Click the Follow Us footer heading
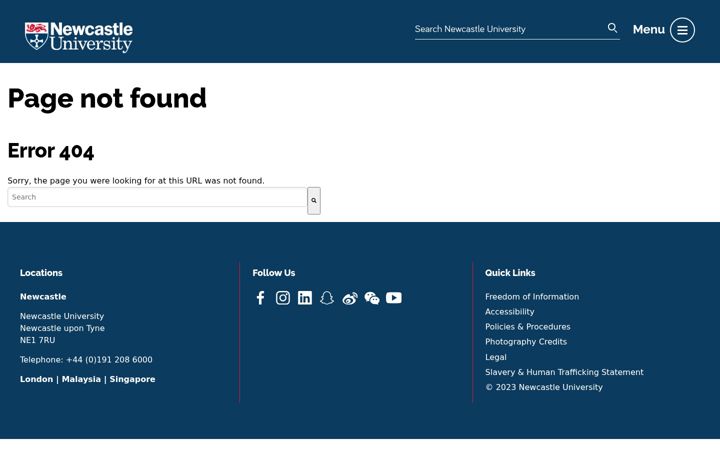This screenshot has height=450, width=720. click(274, 273)
